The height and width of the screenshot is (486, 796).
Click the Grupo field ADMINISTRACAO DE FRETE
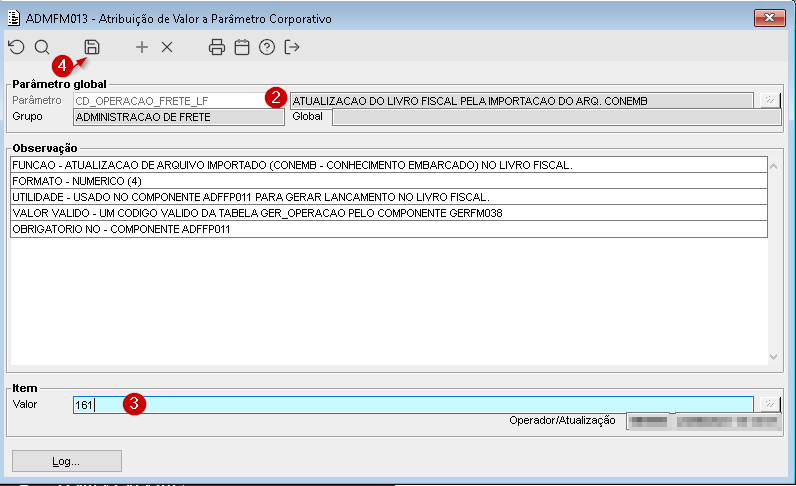click(x=179, y=117)
